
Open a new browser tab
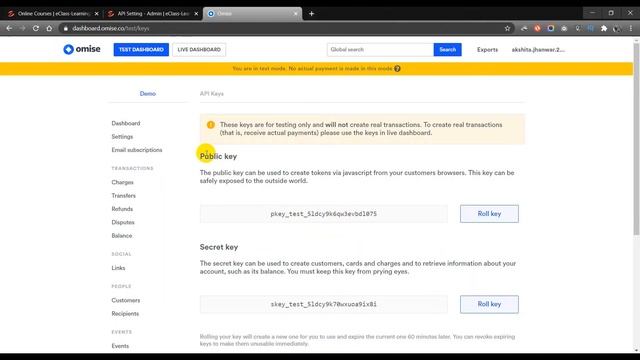[311, 13]
